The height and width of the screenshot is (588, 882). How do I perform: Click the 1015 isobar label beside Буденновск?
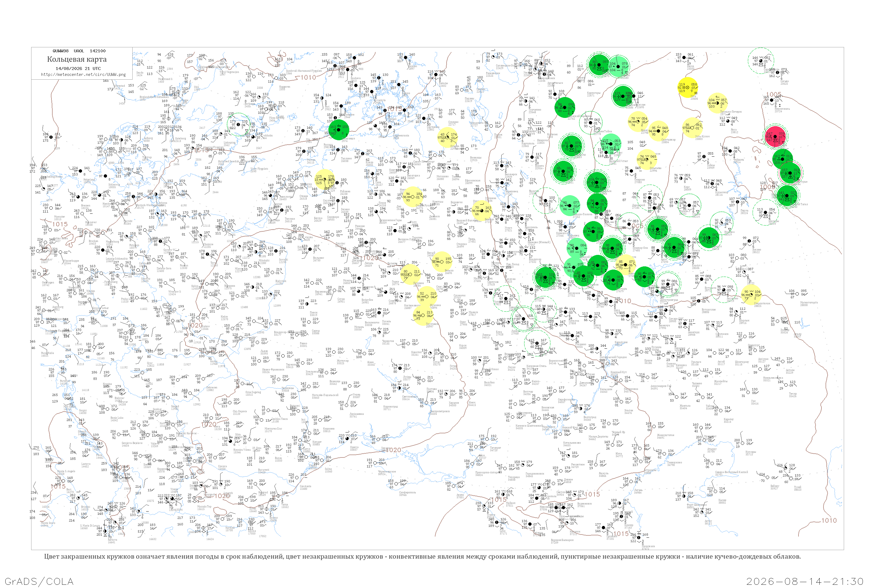click(592, 494)
